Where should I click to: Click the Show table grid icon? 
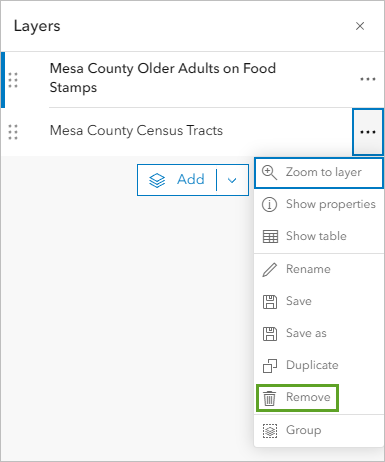point(270,236)
